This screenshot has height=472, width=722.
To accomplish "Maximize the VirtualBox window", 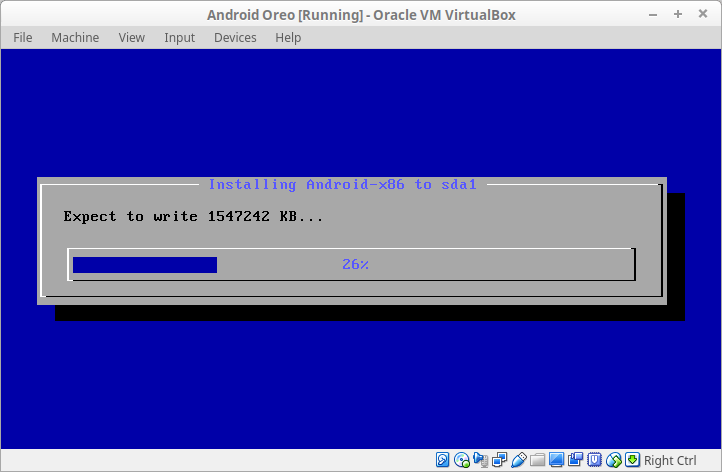I will point(678,14).
